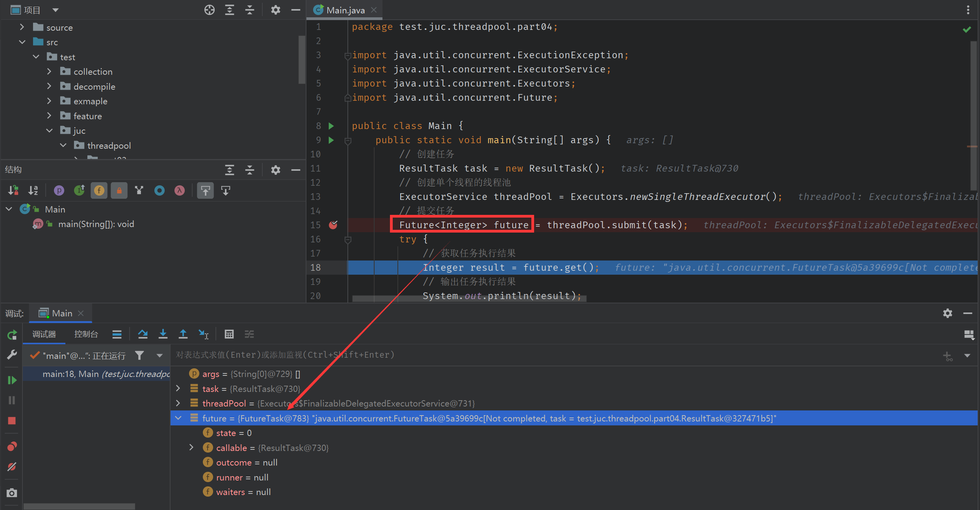Toggle show inherited in Structure

pos(79,190)
